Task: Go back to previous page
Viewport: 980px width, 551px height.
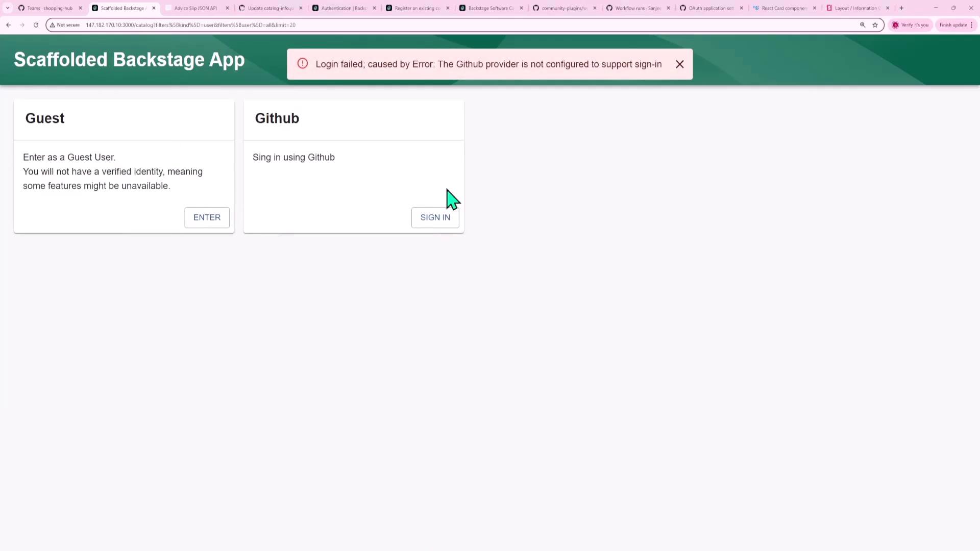Action: coord(9,25)
